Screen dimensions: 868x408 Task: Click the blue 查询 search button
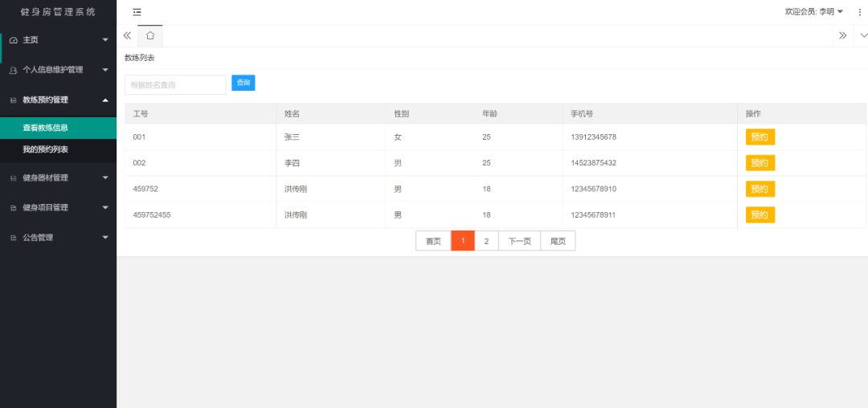243,83
